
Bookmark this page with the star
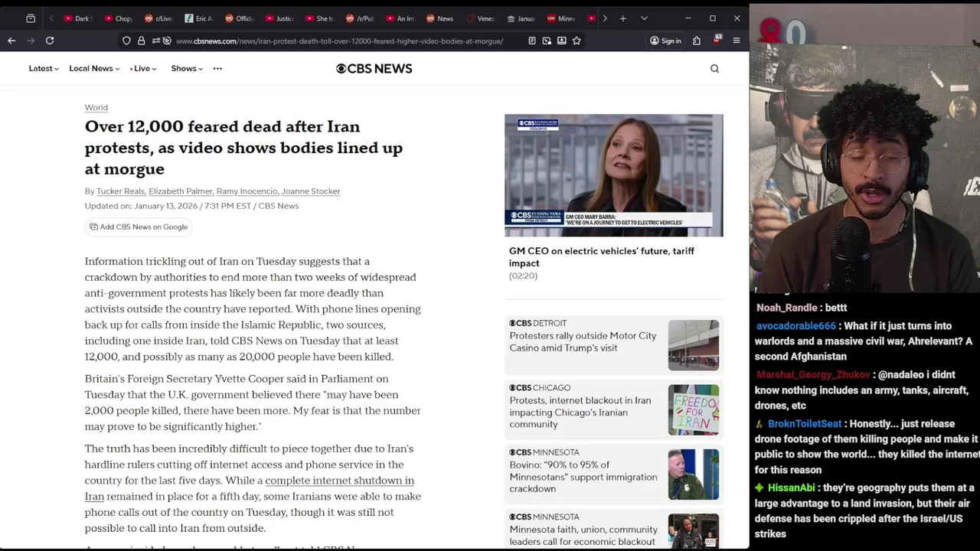(x=577, y=41)
